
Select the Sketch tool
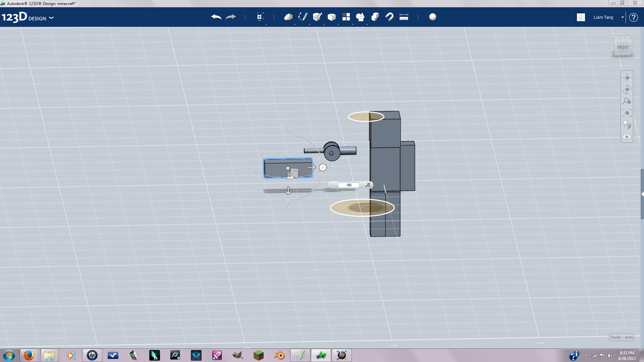pos(303,17)
